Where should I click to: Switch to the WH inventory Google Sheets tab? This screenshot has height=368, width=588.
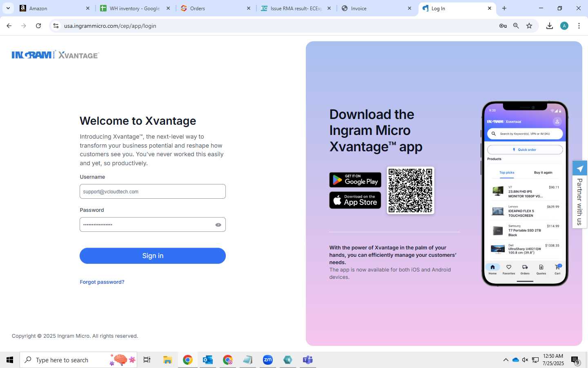click(x=135, y=8)
